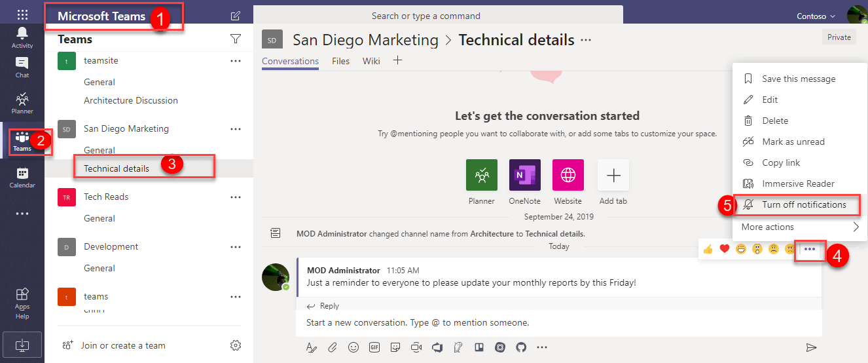Open Chat in the left rail

(x=22, y=67)
